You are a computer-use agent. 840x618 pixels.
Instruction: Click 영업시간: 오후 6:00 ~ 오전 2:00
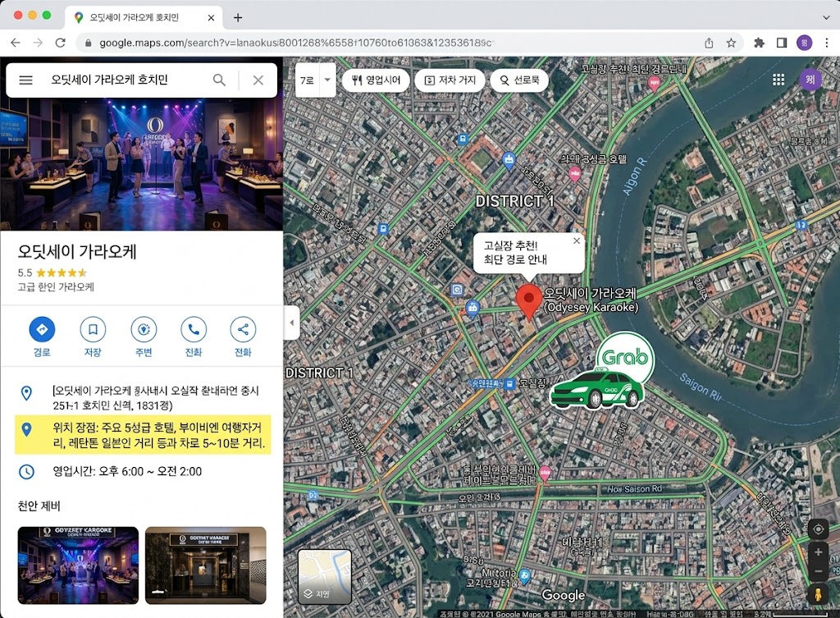coord(127,471)
